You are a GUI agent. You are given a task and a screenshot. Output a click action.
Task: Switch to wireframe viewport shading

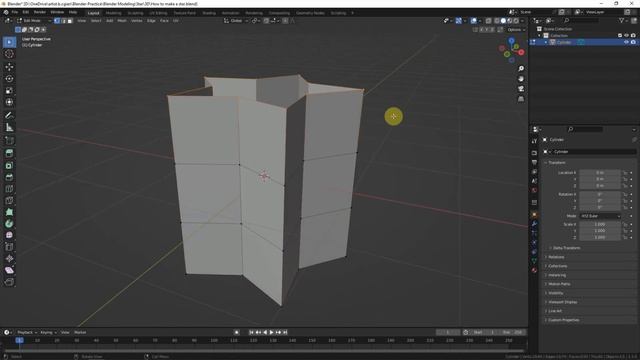click(x=497, y=20)
